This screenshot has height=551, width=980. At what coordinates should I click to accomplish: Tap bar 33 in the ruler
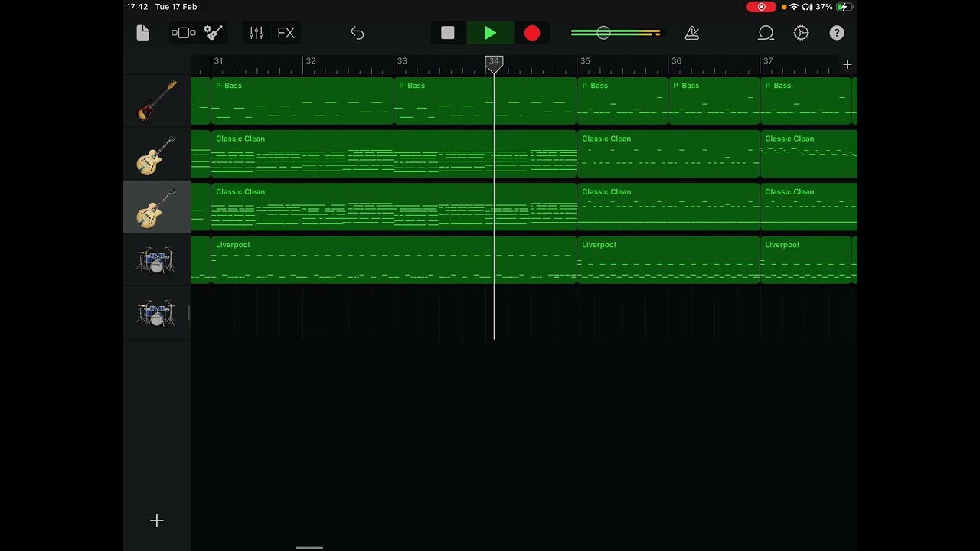pos(402,61)
